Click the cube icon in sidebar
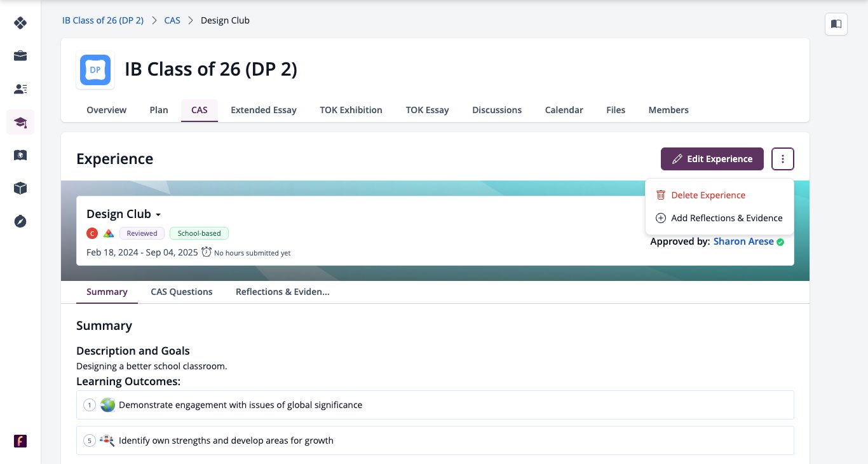 click(x=20, y=188)
